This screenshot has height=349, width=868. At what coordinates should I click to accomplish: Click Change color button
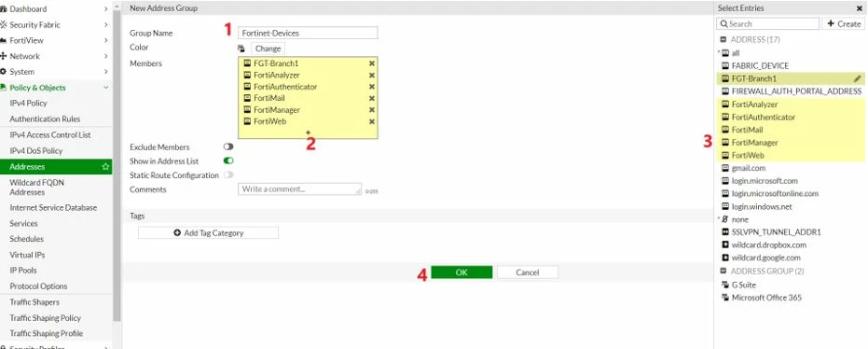point(268,49)
